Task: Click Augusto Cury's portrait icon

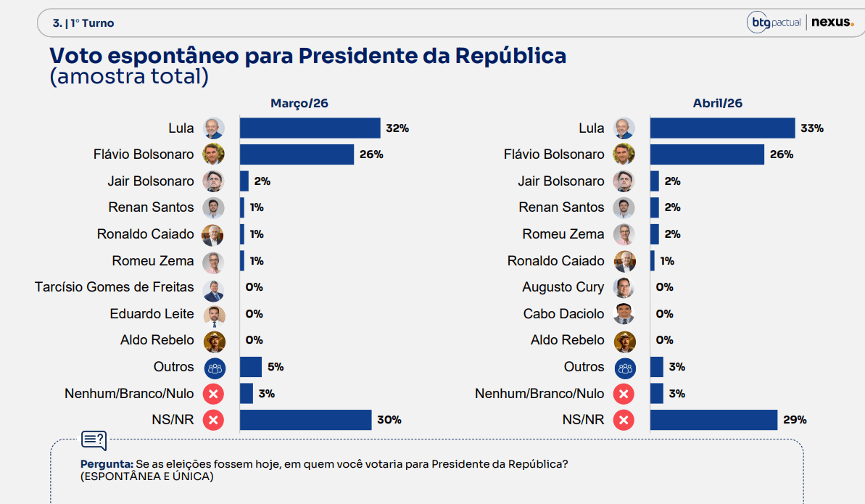Action: [x=624, y=287]
